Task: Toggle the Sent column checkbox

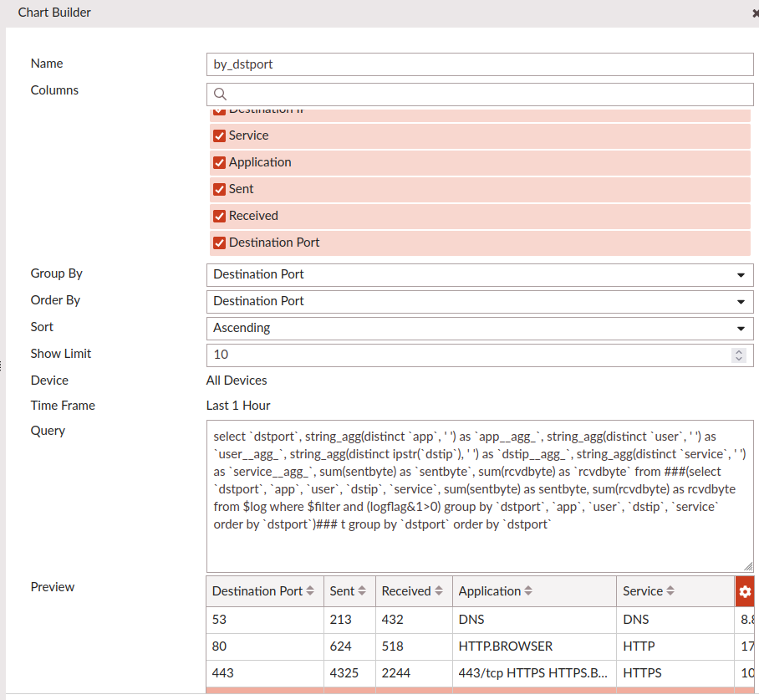Action: (x=220, y=189)
